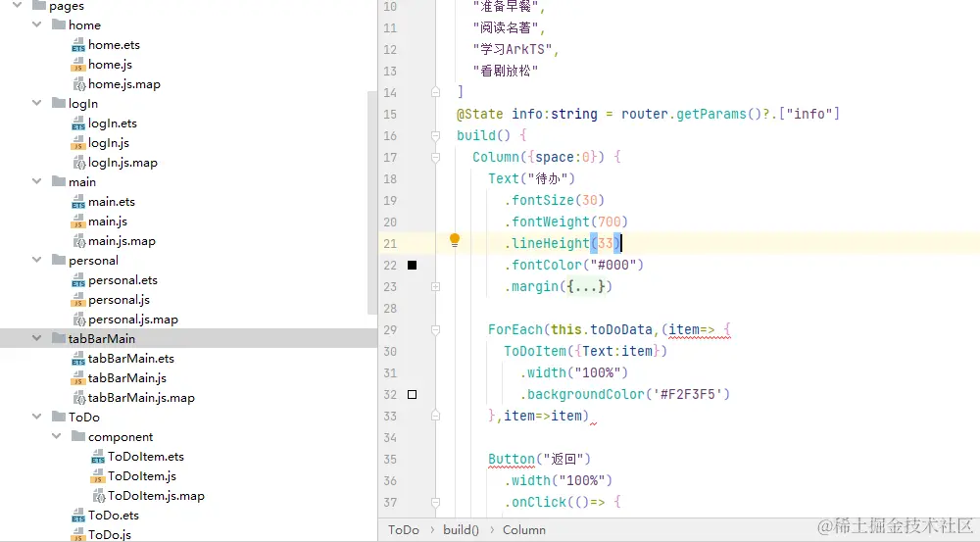Viewport: 980px width, 542px height.
Task: Click the home.ets file icon
Action: click(x=78, y=46)
